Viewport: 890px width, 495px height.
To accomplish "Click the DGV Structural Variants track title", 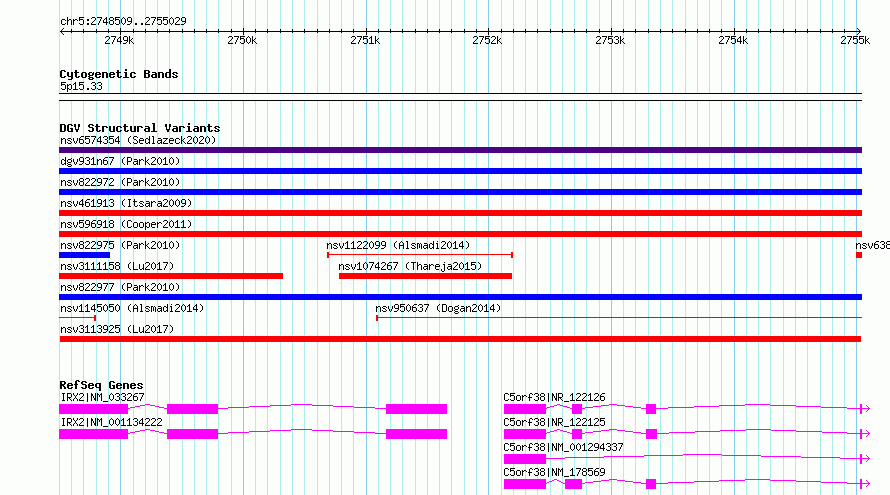I will pyautogui.click(x=140, y=128).
